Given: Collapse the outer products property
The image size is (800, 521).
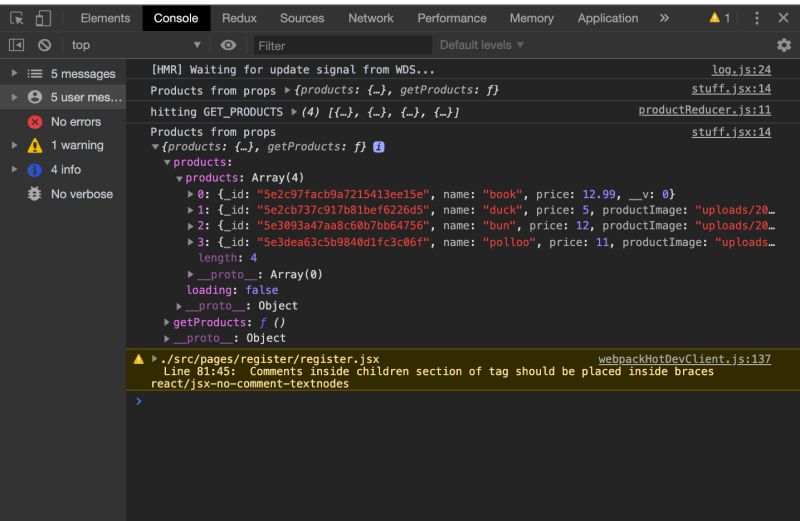Looking at the screenshot, I should [x=167, y=162].
